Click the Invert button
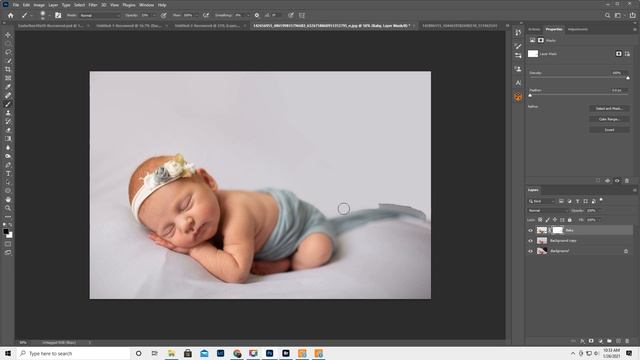640x360 pixels. coord(609,129)
